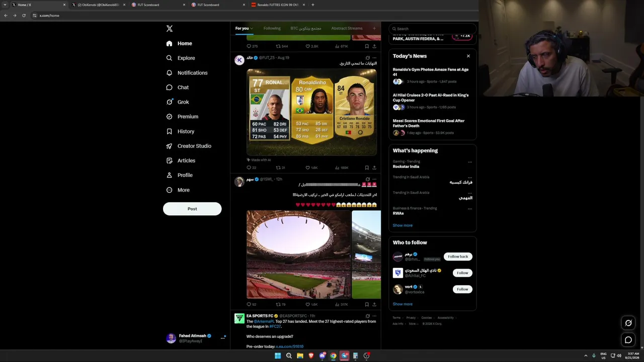
Task: Open Articles in the sidebar
Action: [181, 160]
